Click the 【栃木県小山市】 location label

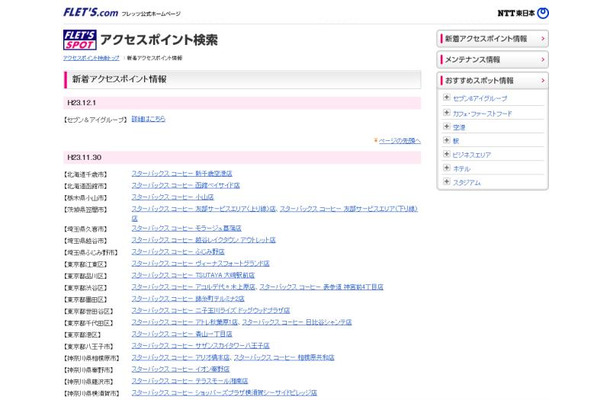click(x=85, y=198)
